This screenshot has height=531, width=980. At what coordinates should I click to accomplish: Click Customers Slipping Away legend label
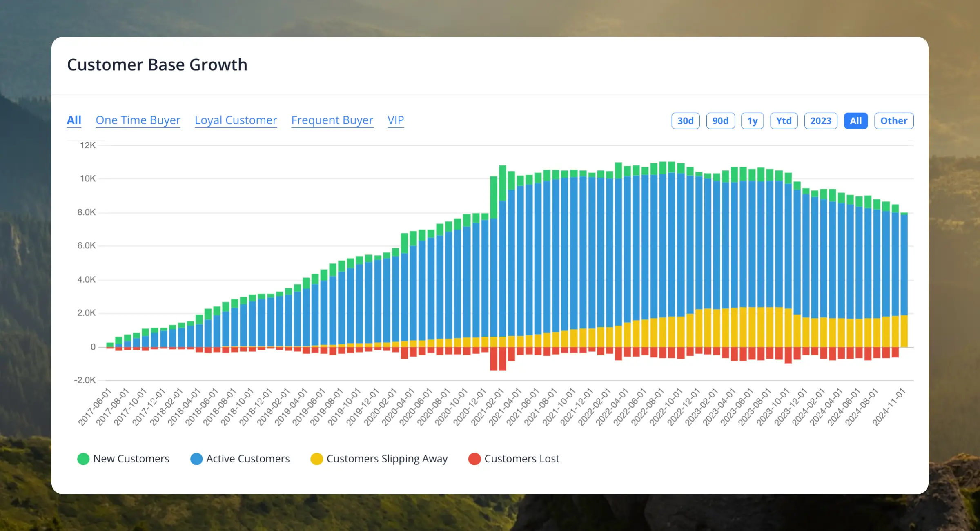tap(387, 459)
